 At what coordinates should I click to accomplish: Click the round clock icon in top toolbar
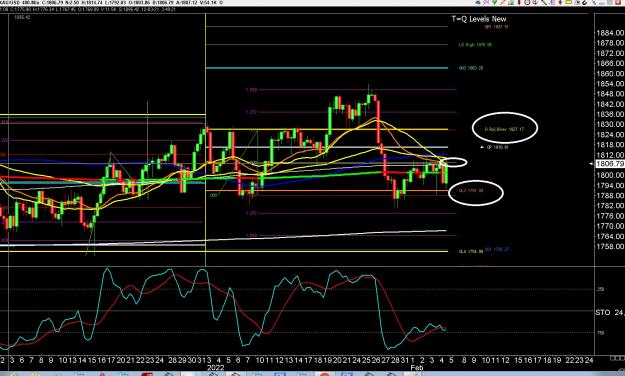(x=527, y=2)
